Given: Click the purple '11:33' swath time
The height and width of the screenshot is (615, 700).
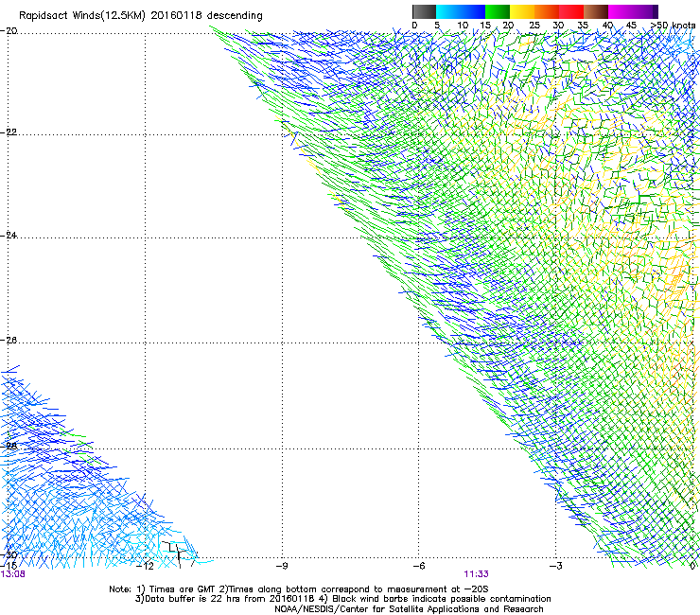Looking at the screenshot, I should point(476,574).
